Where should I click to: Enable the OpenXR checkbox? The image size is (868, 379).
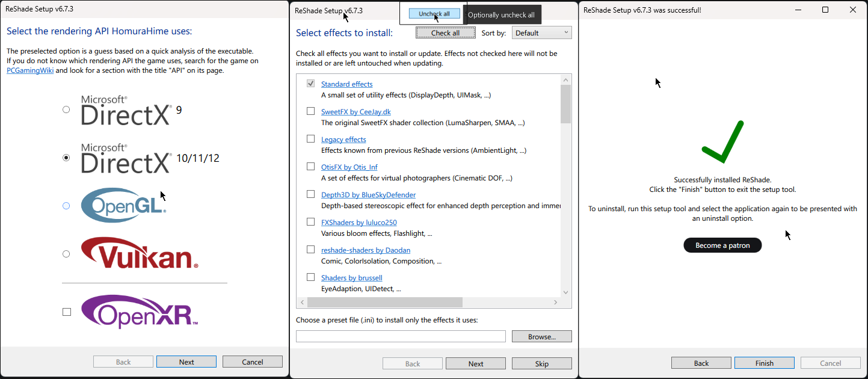coord(67,312)
